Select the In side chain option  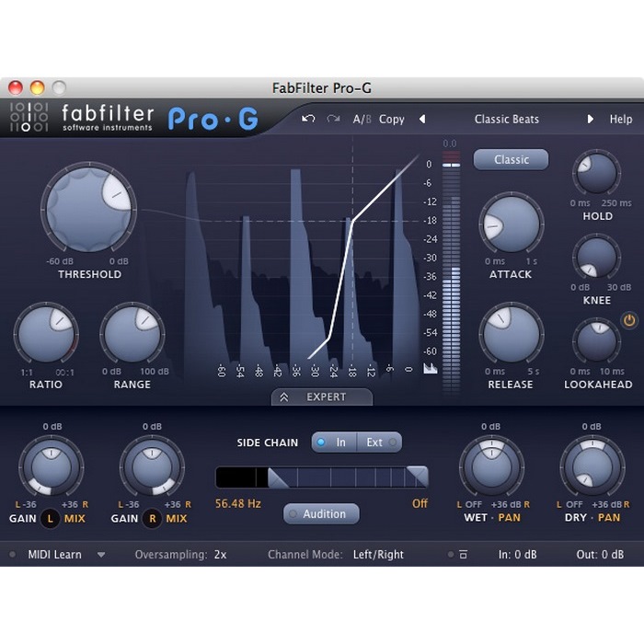(x=333, y=443)
